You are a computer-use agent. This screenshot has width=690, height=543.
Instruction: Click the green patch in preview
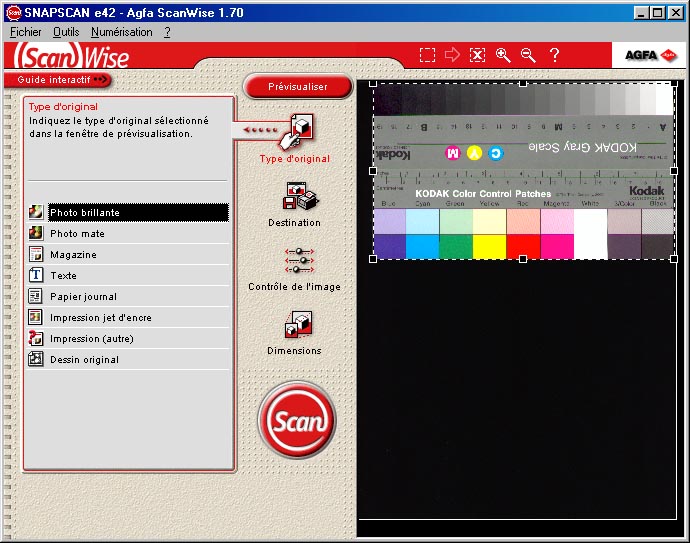coord(456,246)
